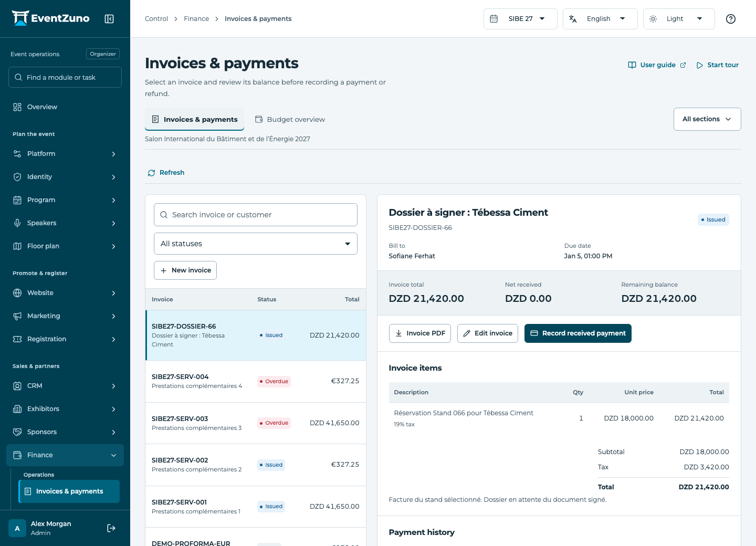Image resolution: width=756 pixels, height=546 pixels.
Task: Click the Refresh button
Action: pos(166,173)
